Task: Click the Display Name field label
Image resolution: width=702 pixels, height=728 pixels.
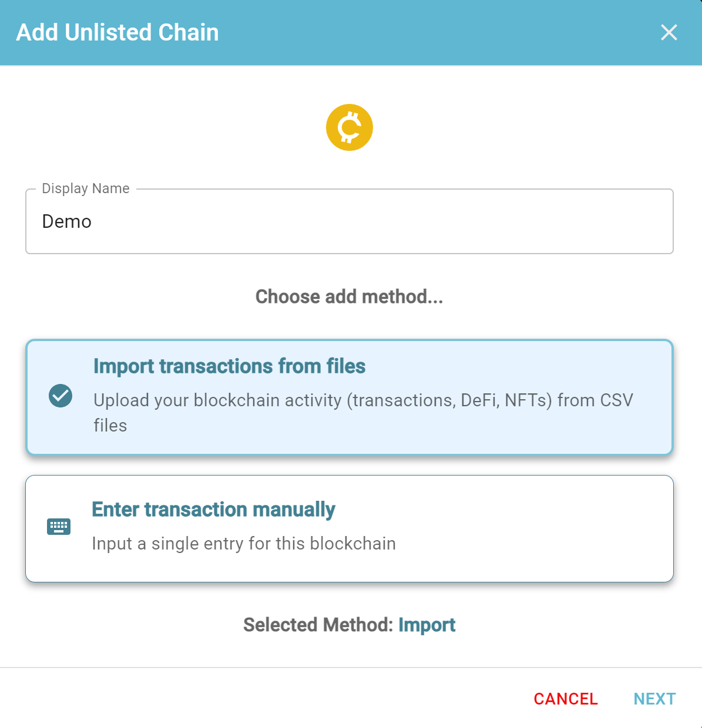Action: 86,188
